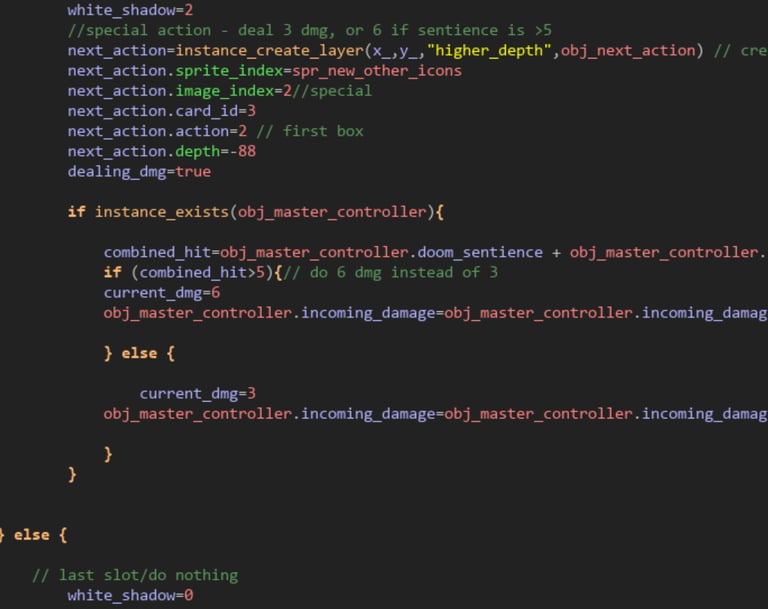Click the line white_shadow=0

(130, 595)
